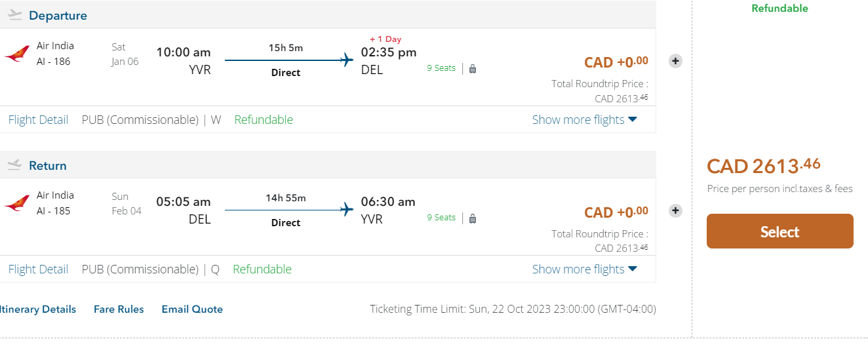Expand the plus icon beside departure price
This screenshot has height=356, width=868.
[x=675, y=61]
